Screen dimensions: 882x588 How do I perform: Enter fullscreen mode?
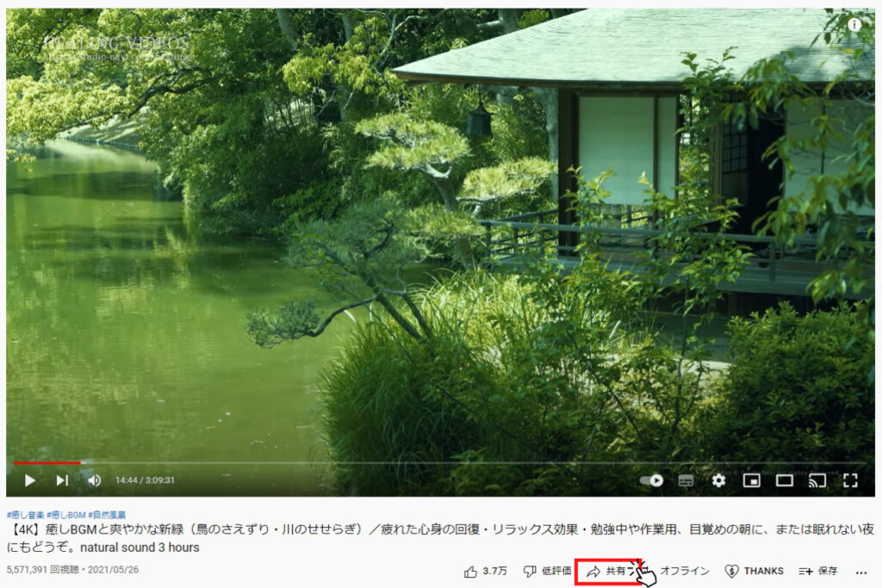pyautogui.click(x=850, y=480)
